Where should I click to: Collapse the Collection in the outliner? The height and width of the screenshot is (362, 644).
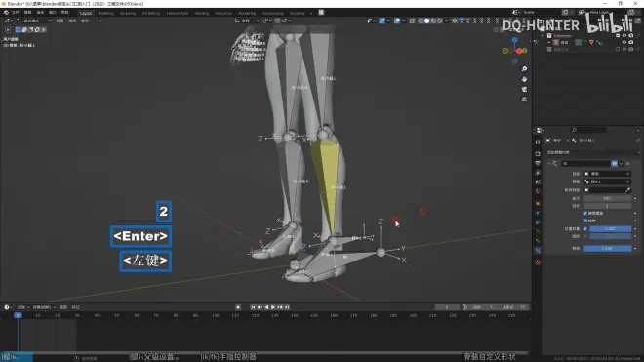click(543, 36)
